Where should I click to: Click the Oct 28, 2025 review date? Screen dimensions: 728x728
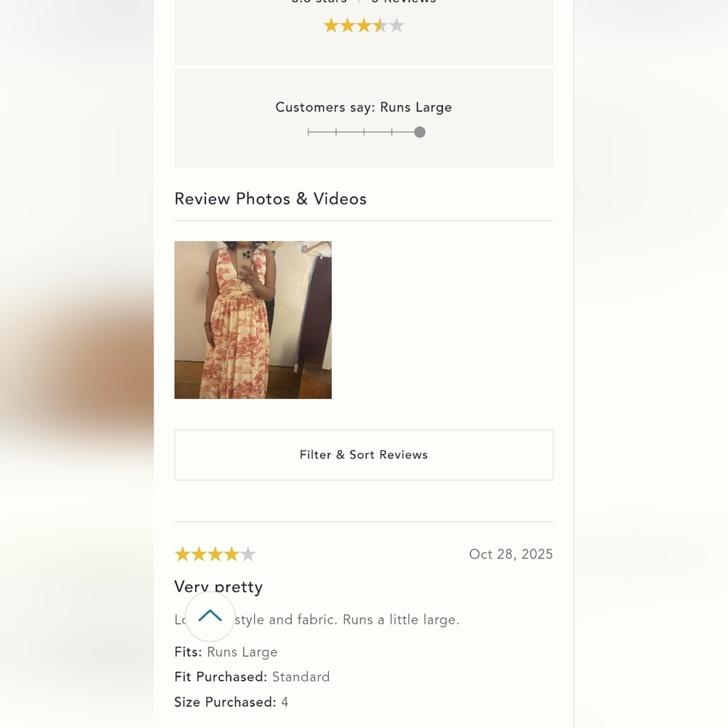(511, 554)
